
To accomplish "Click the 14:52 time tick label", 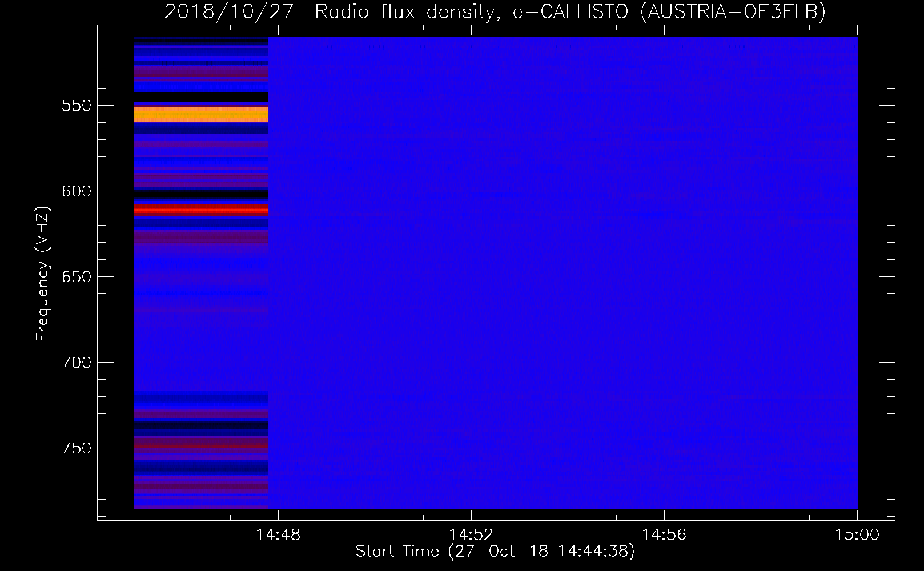I will point(471,535).
